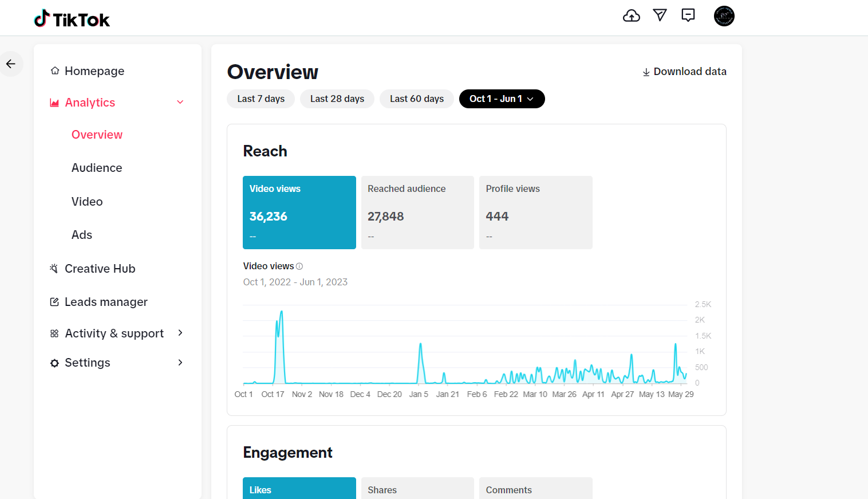Image resolution: width=868 pixels, height=499 pixels.
Task: Select the Profile views metric card
Action: pos(536,213)
